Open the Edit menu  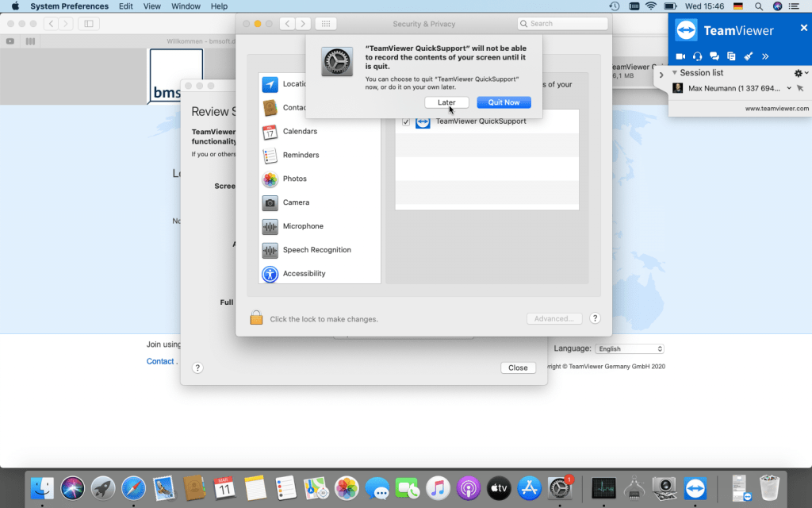coord(126,6)
